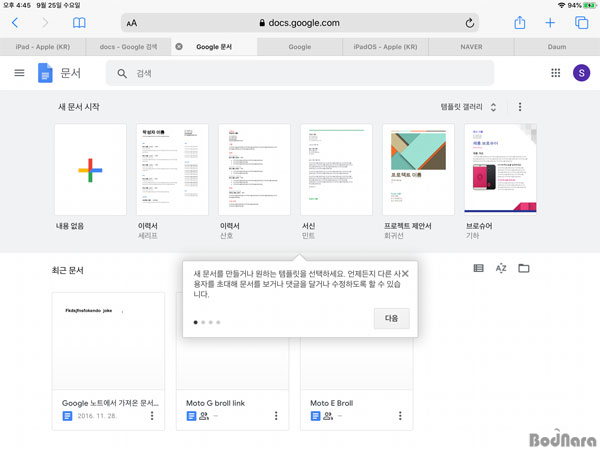
Task: Show the Safari tab overview
Action: (x=582, y=23)
